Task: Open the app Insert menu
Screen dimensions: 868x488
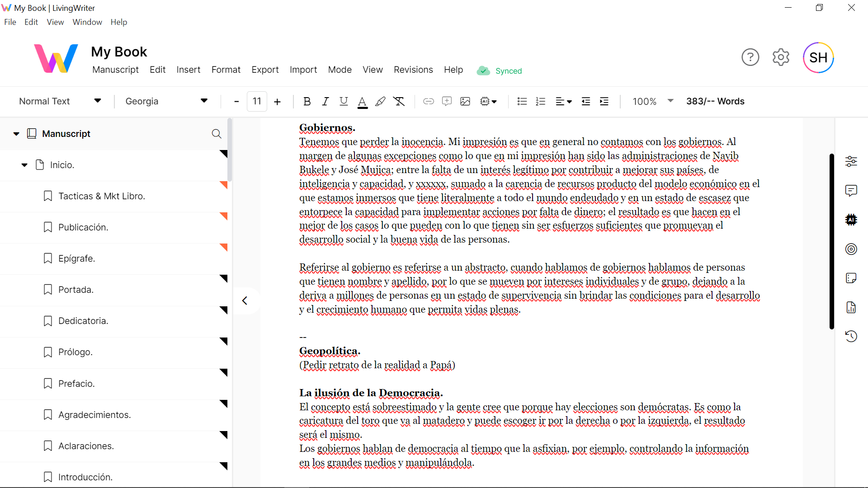Action: 189,70
